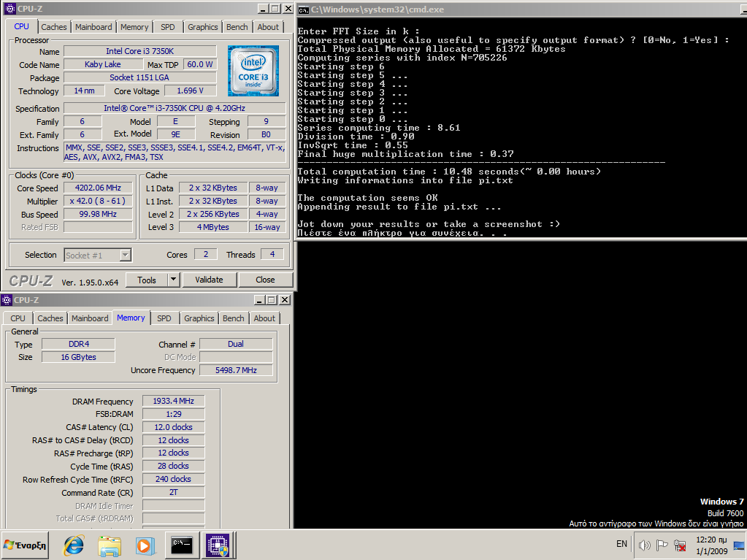
Task: Click the memory Size value 16 GBytes
Action: click(78, 357)
